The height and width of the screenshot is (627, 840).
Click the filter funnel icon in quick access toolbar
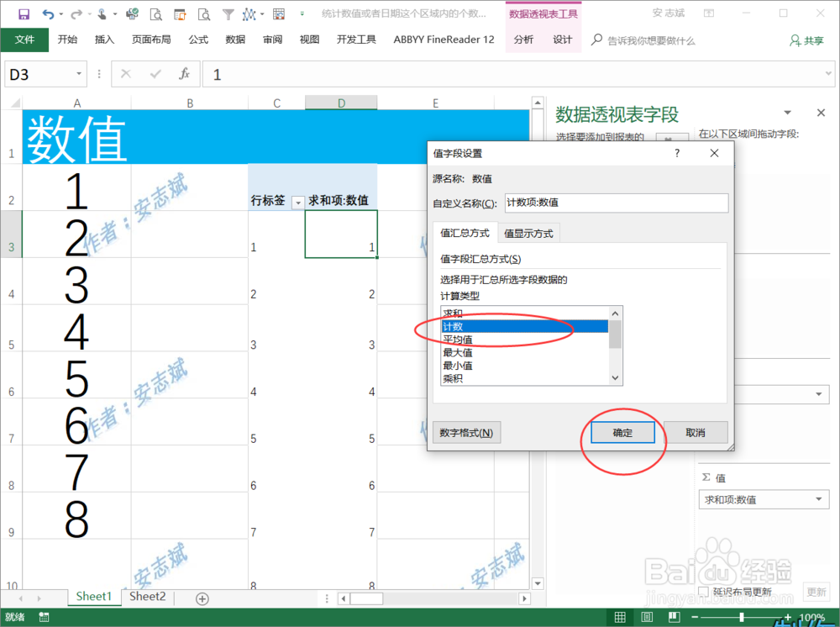click(x=228, y=14)
